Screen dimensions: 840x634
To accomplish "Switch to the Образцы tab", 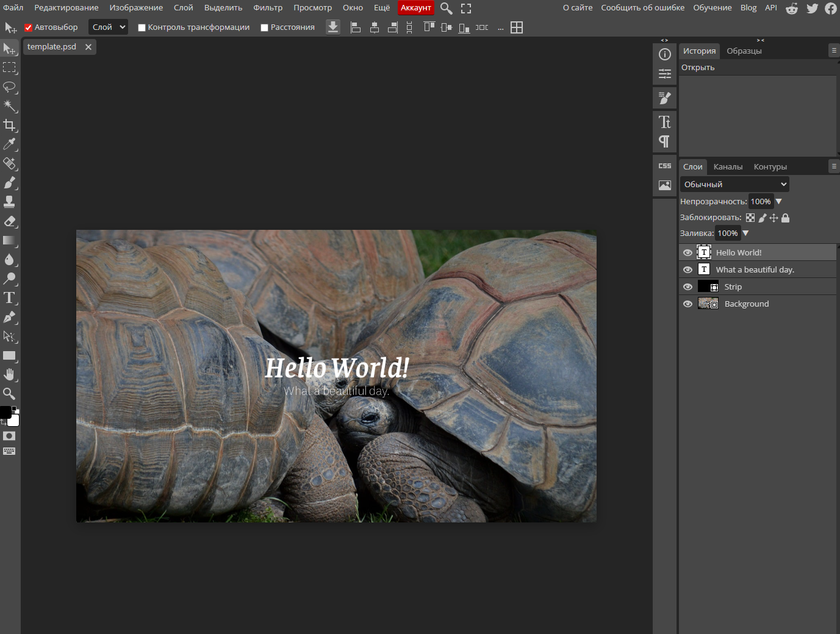I will pyautogui.click(x=744, y=51).
